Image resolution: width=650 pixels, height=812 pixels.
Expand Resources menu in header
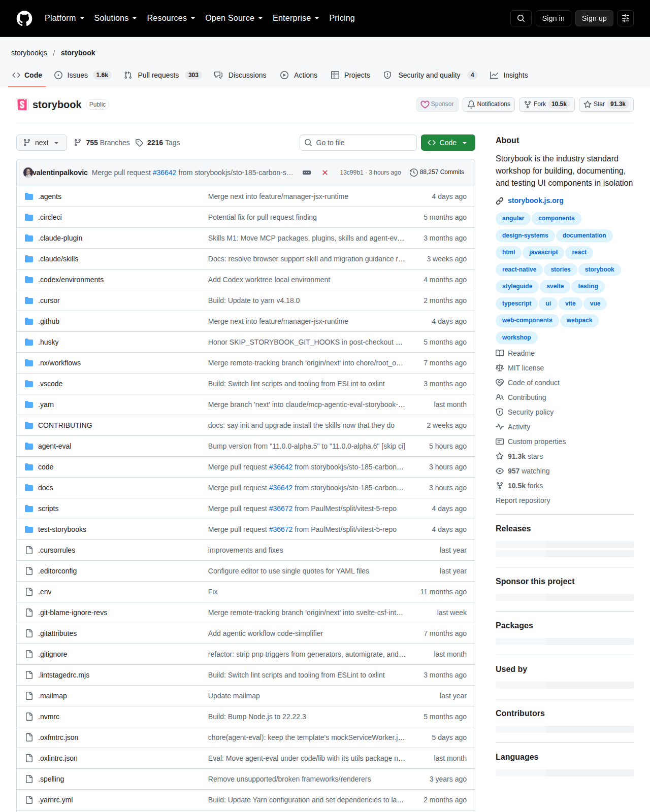click(x=171, y=18)
